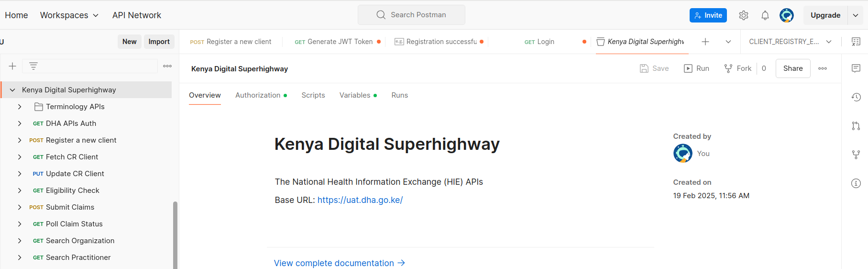The width and height of the screenshot is (868, 269).
Task: Expand the Eligibility Check row
Action: pyautogui.click(x=20, y=191)
